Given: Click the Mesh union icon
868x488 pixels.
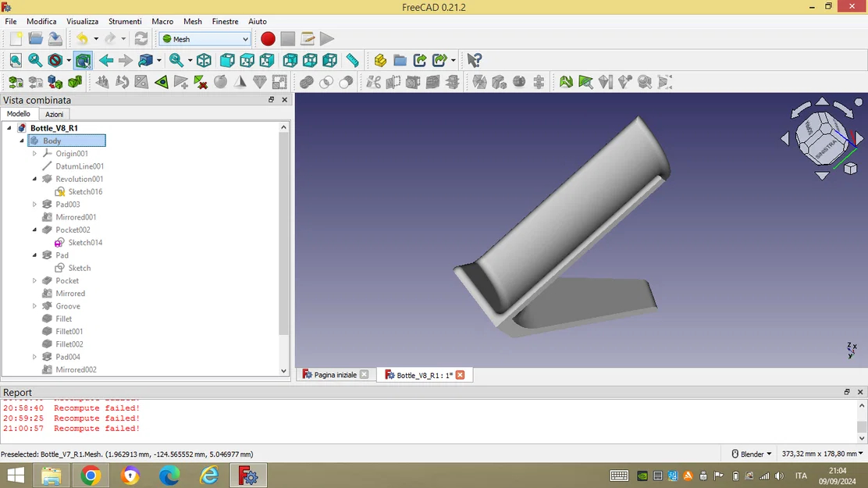Looking at the screenshot, I should tap(306, 83).
